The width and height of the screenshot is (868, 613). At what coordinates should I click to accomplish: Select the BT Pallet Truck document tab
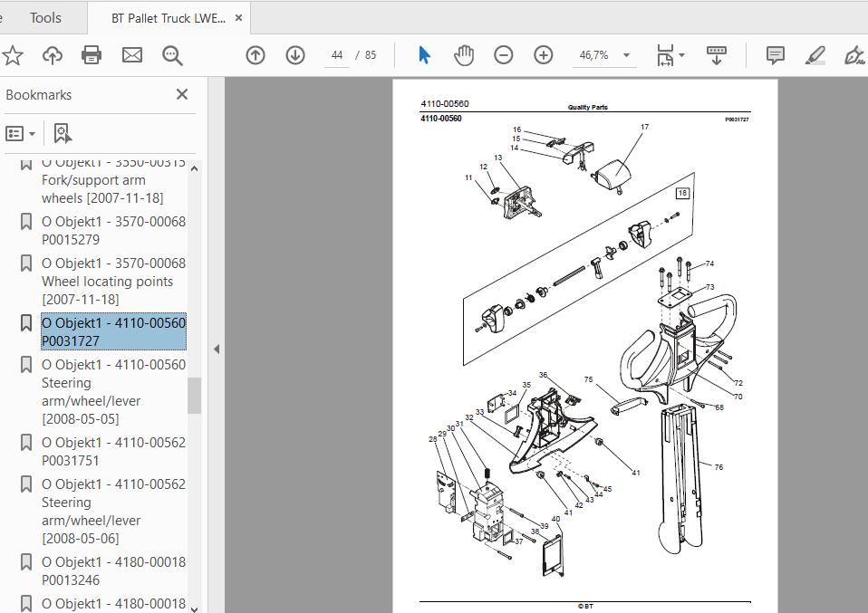[x=169, y=18]
